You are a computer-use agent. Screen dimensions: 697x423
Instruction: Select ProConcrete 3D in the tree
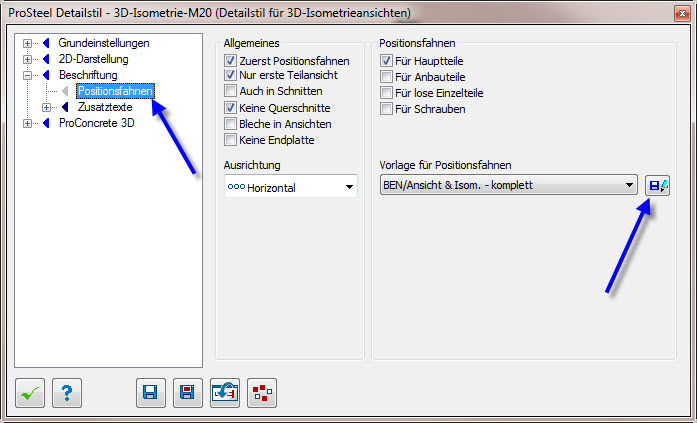[x=96, y=123]
